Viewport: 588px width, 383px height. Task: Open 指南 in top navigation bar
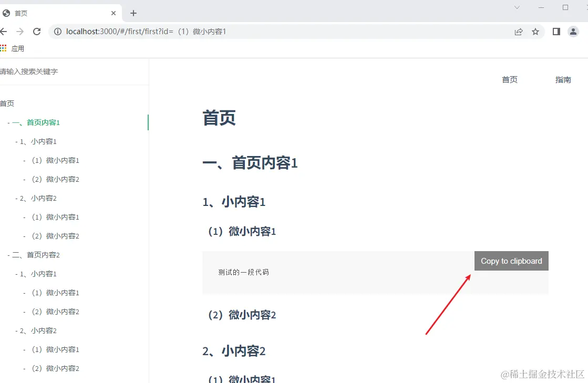click(x=563, y=79)
